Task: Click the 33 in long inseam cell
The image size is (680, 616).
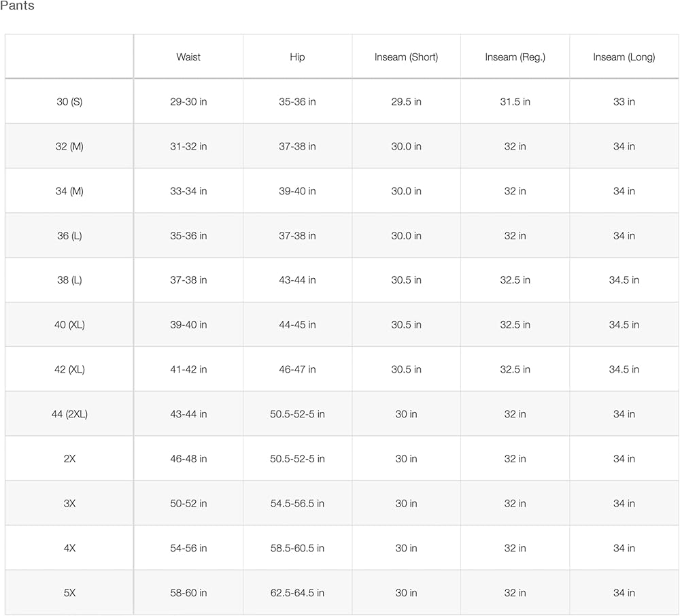Action: pyautogui.click(x=624, y=102)
